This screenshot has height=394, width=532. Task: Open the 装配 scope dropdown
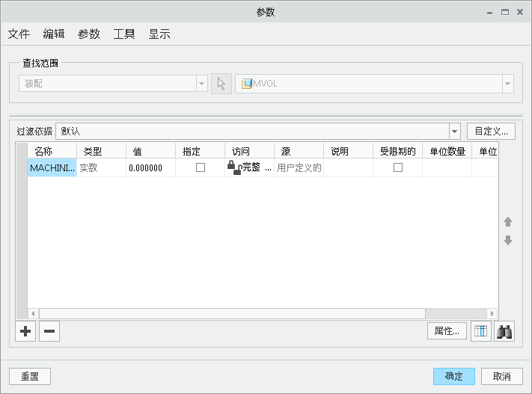(201, 84)
